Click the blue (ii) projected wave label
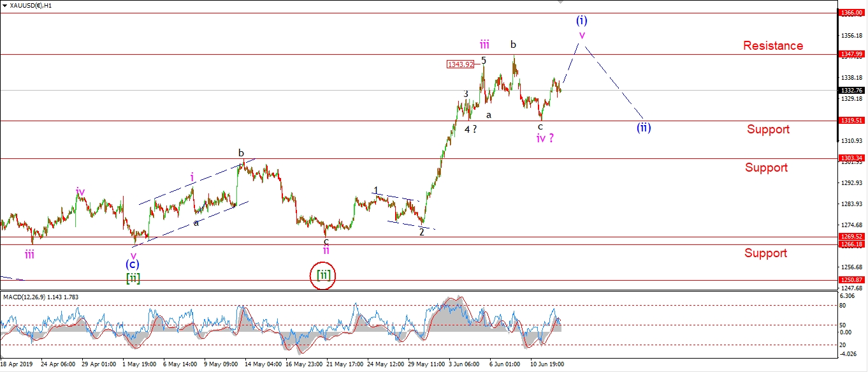This screenshot has width=868, height=372. pos(643,127)
